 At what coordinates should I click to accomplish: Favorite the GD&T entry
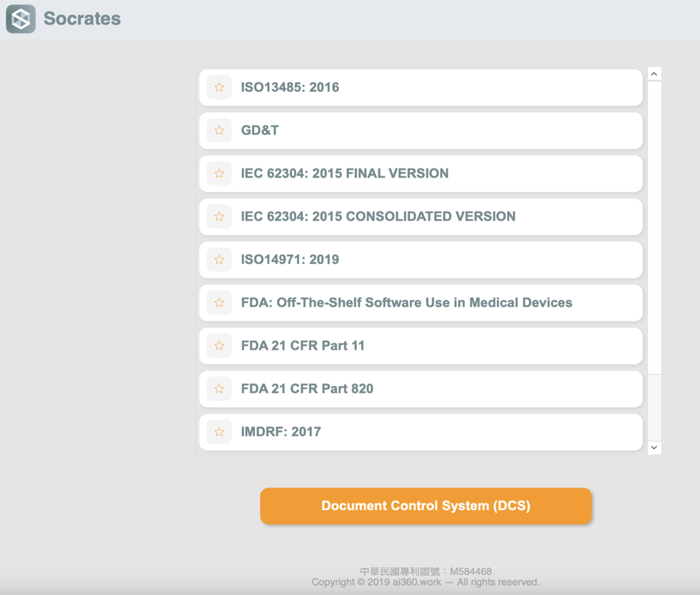click(219, 131)
